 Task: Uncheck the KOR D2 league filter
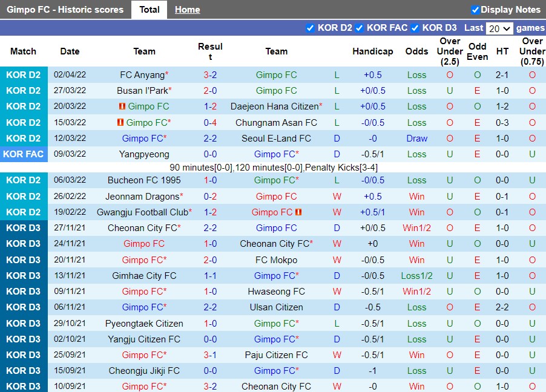tap(310, 28)
